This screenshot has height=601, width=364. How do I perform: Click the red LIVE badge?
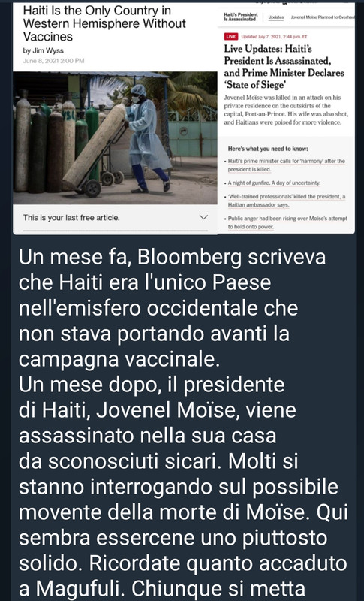231,36
